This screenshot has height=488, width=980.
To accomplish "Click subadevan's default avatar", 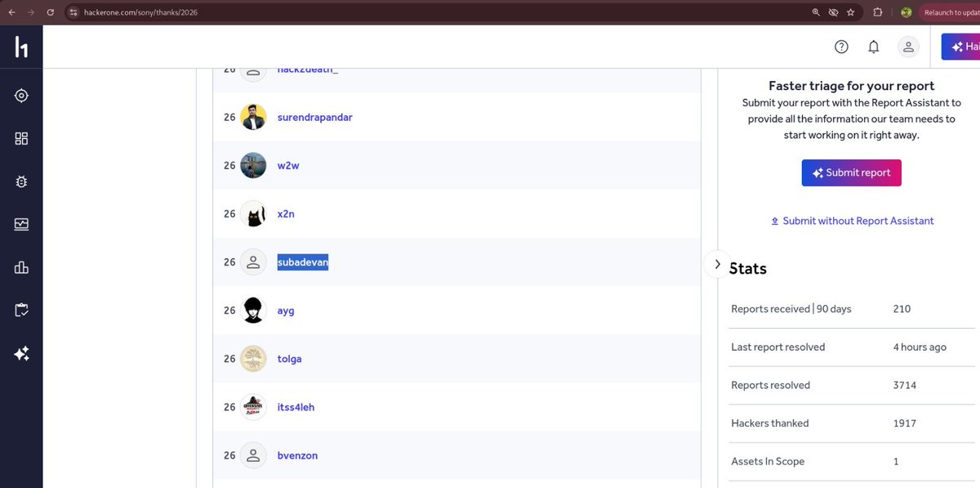I will (x=253, y=262).
